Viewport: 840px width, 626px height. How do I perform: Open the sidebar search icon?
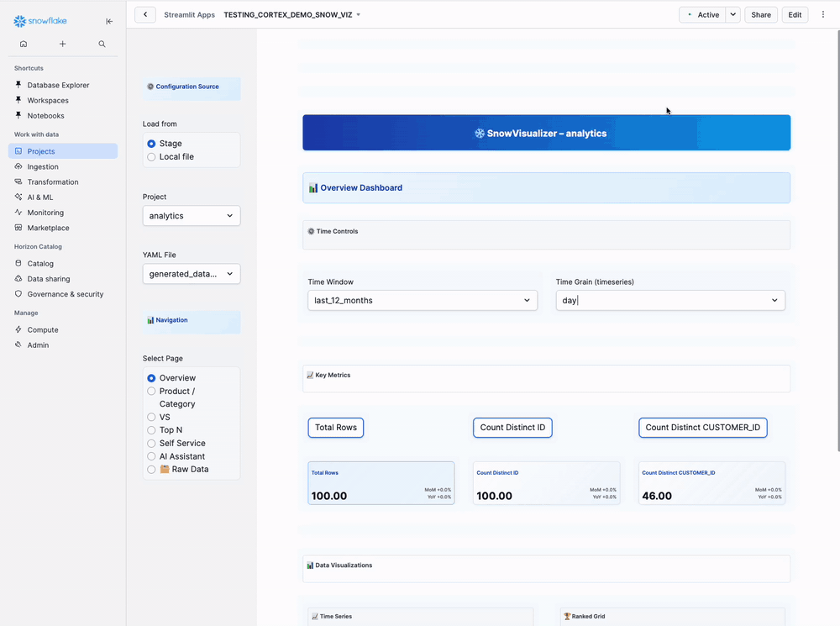[102, 44]
